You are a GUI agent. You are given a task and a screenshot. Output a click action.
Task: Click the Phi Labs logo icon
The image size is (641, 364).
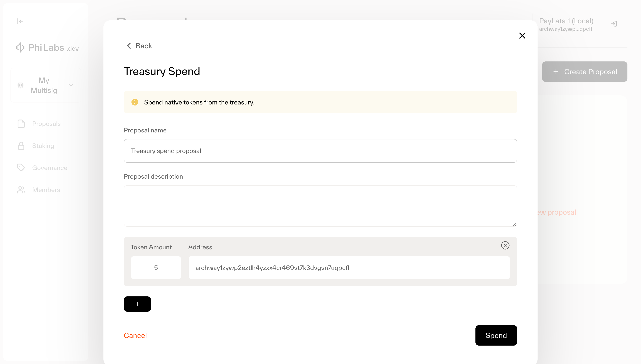(20, 47)
